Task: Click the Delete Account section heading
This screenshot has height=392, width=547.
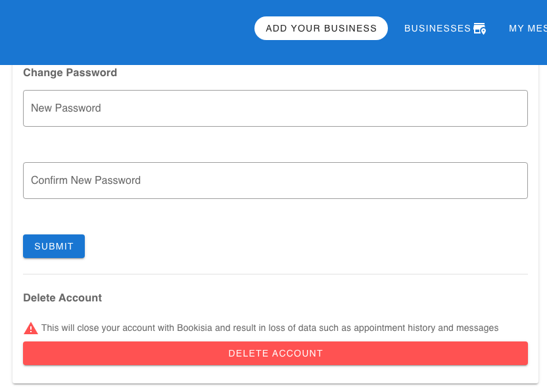Action: 62,298
